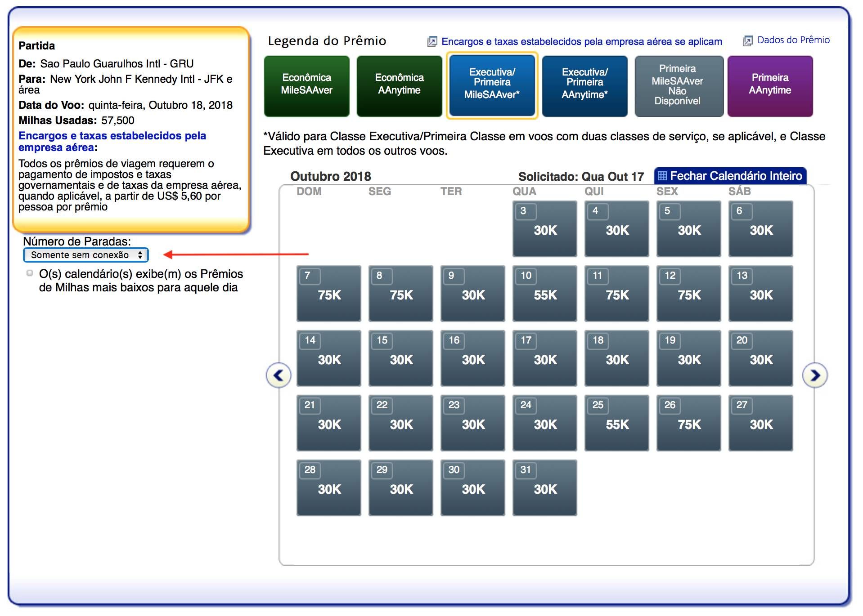Select October 31 at 30K
The width and height of the screenshot is (863, 616).
[x=544, y=488]
